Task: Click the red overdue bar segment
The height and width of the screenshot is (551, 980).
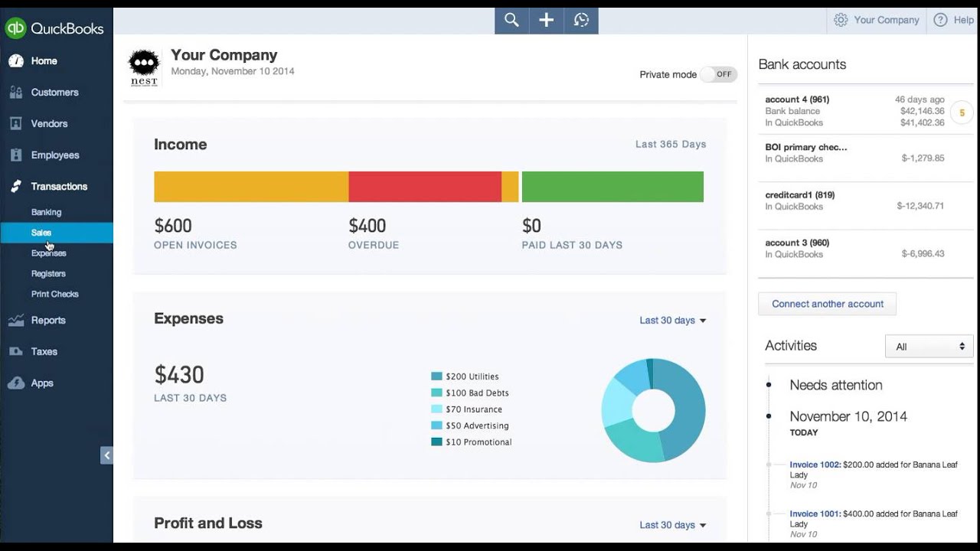Action: [x=425, y=187]
